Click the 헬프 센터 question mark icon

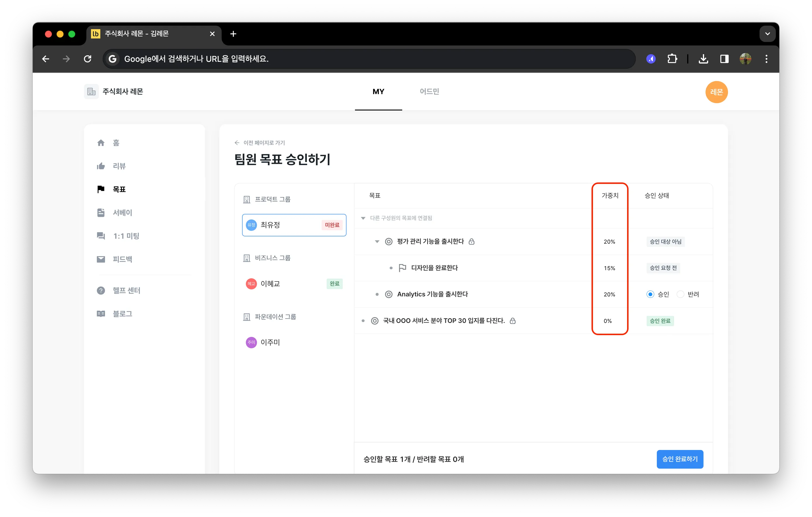tap(101, 290)
